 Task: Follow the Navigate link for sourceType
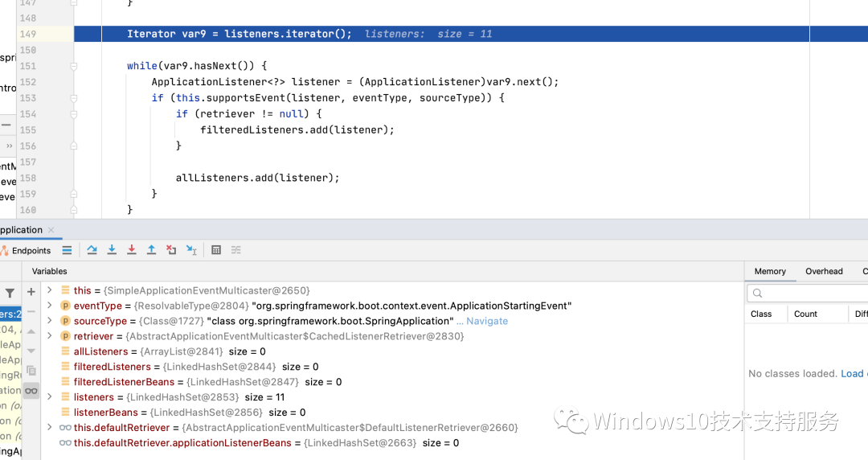click(x=486, y=321)
